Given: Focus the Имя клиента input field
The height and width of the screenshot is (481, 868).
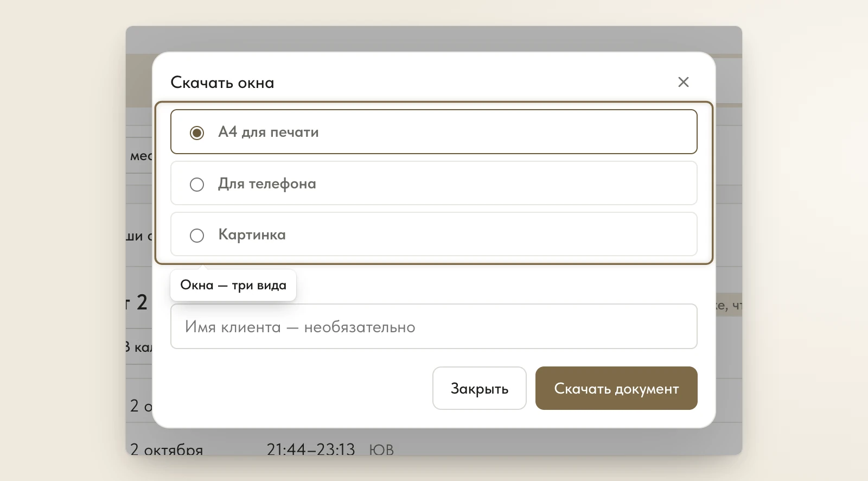Looking at the screenshot, I should click(x=433, y=326).
